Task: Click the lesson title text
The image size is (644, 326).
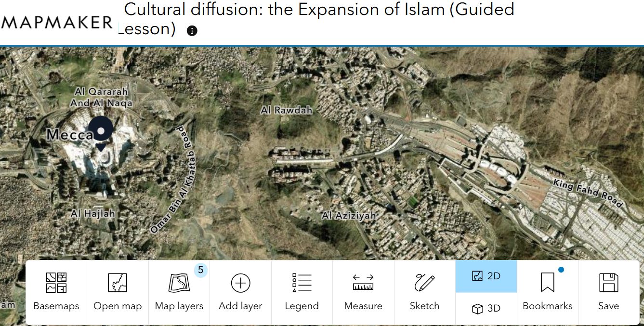Action: [318, 10]
